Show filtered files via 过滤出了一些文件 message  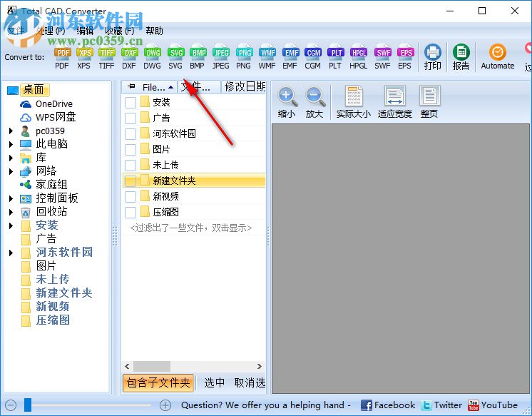(x=191, y=228)
